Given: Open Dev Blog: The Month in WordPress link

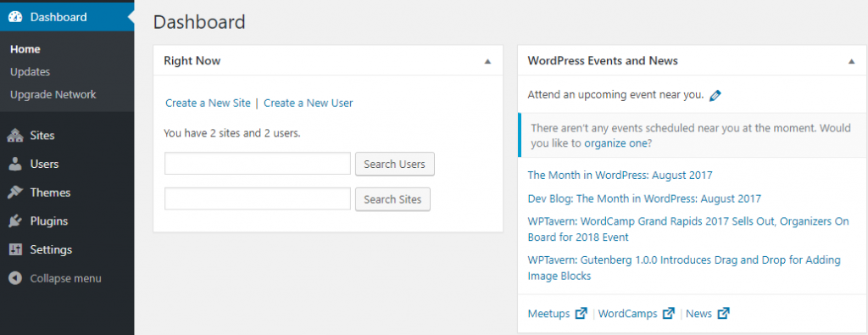Looking at the screenshot, I should [x=644, y=198].
